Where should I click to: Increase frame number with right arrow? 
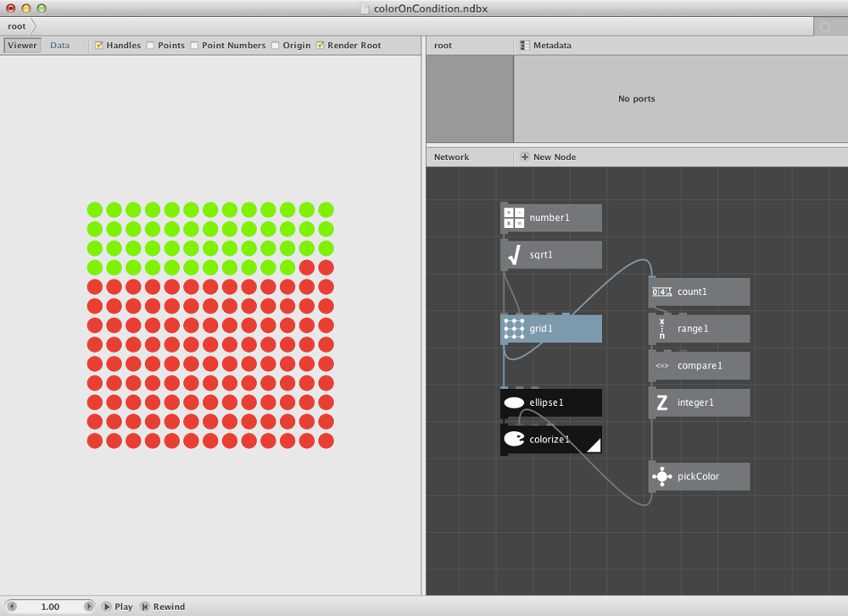pyautogui.click(x=89, y=607)
